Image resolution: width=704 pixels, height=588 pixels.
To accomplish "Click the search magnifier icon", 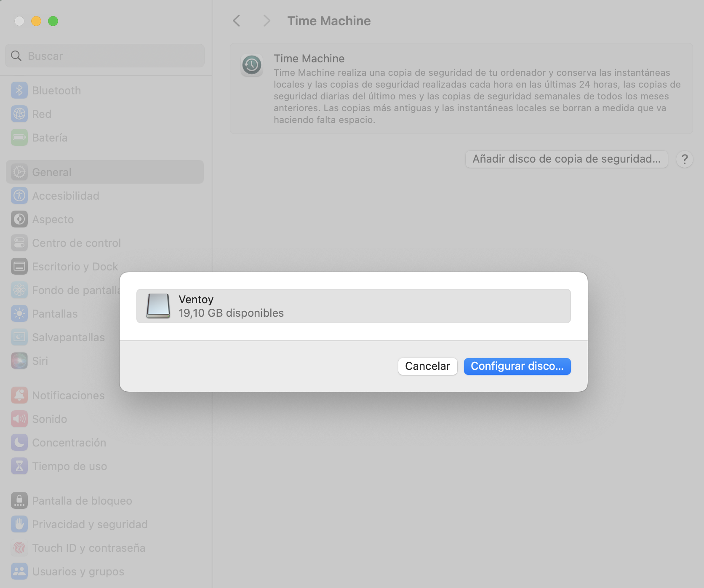I will (16, 56).
